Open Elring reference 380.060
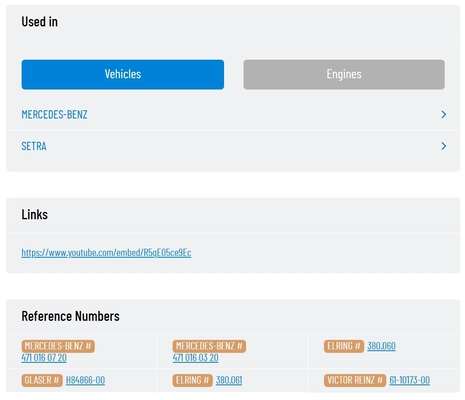This screenshot has height=400, width=465. coord(381,346)
